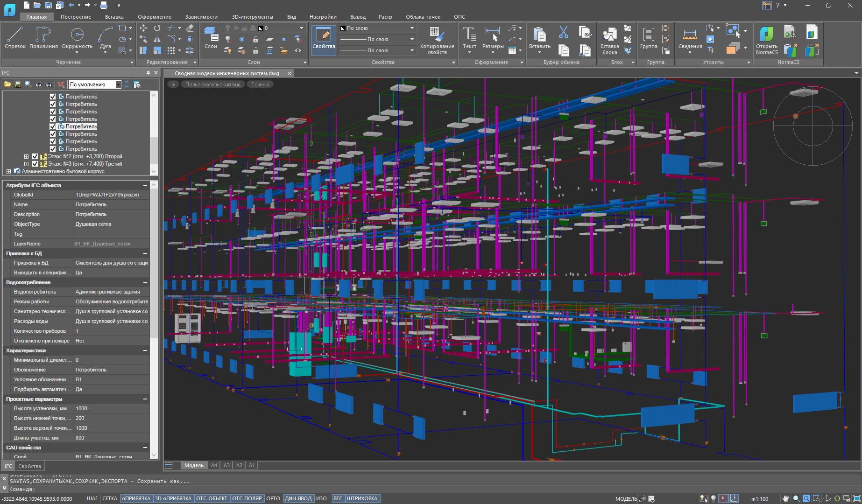The image size is (862, 504).
Task: Click the quick filter funnel icon in Утилиты
Action: (x=710, y=50)
